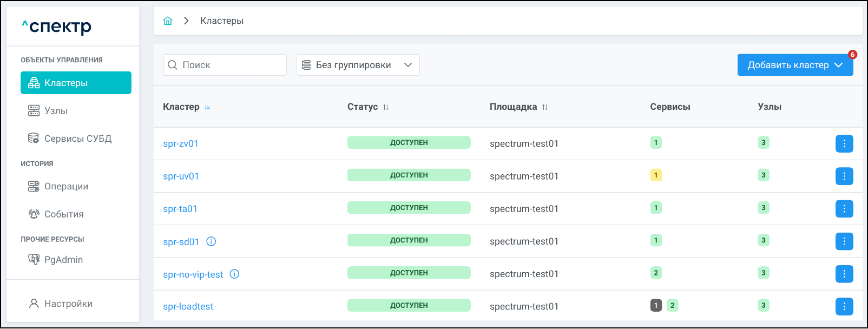This screenshot has width=868, height=329.
Task: Click the yellow services badge for spr-uv01
Action: coord(655,175)
